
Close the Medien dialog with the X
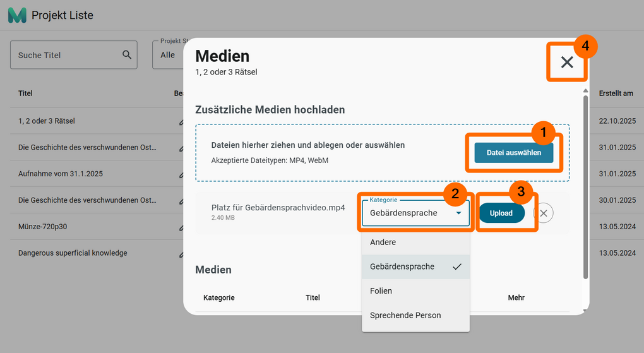point(566,62)
